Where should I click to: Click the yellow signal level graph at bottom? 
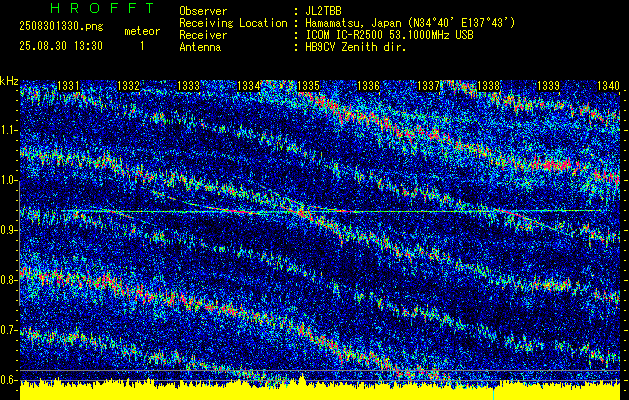tap(320, 390)
